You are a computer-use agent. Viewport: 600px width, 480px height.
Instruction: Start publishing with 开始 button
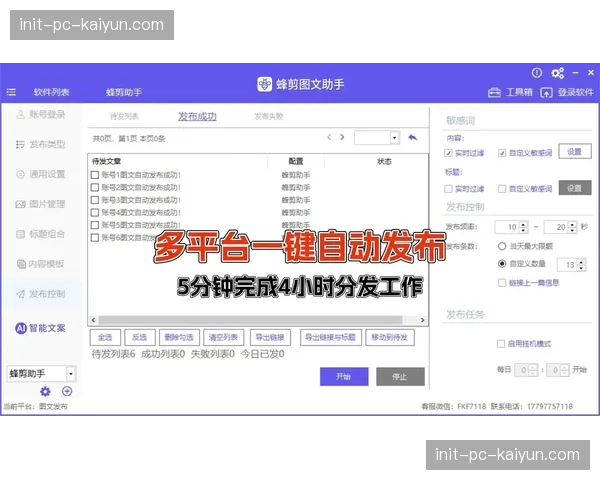coord(344,377)
